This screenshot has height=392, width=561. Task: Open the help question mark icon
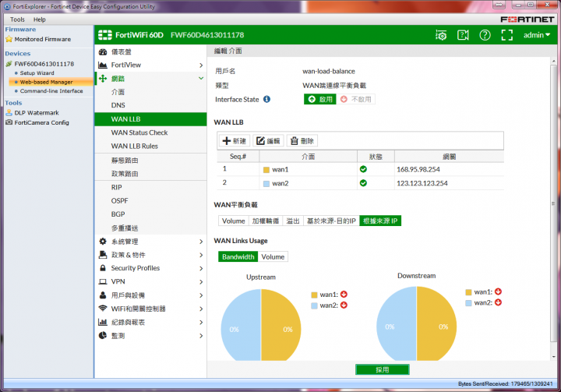485,35
